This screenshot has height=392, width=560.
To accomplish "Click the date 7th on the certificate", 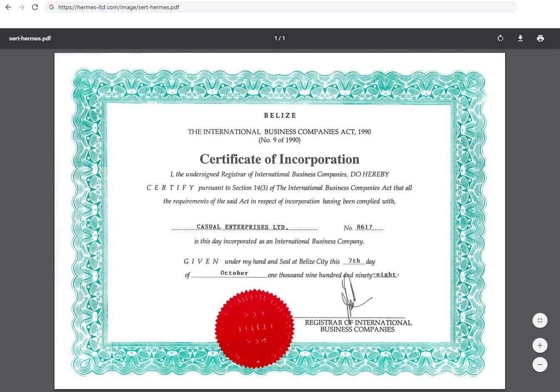I will pyautogui.click(x=354, y=261).
